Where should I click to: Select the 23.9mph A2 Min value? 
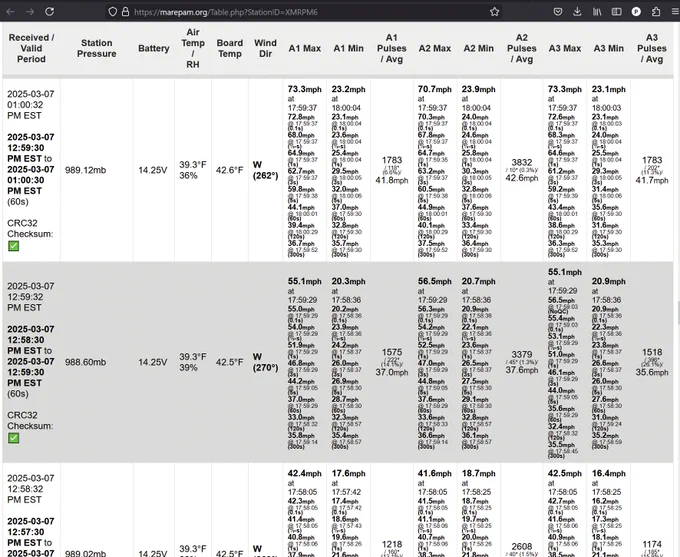(x=478, y=89)
